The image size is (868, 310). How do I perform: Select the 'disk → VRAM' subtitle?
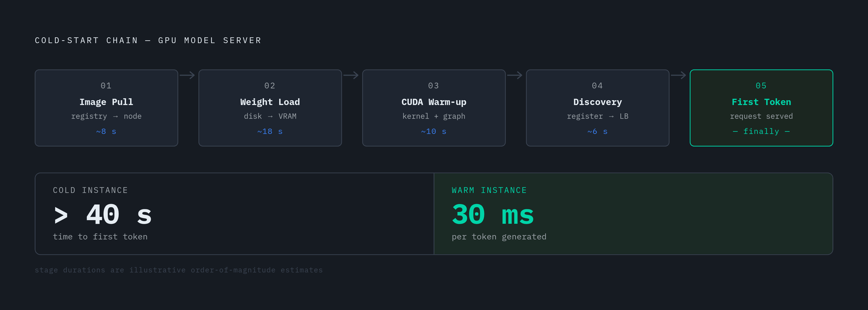[x=270, y=116]
